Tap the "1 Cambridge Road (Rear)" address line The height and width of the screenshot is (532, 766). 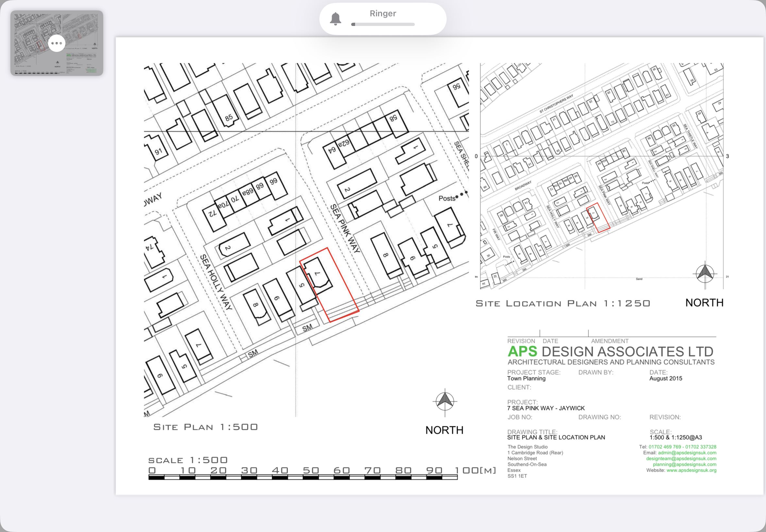pyautogui.click(x=535, y=453)
